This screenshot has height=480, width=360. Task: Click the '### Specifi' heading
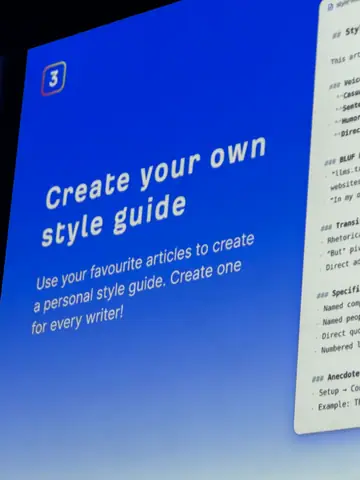[x=338, y=293]
